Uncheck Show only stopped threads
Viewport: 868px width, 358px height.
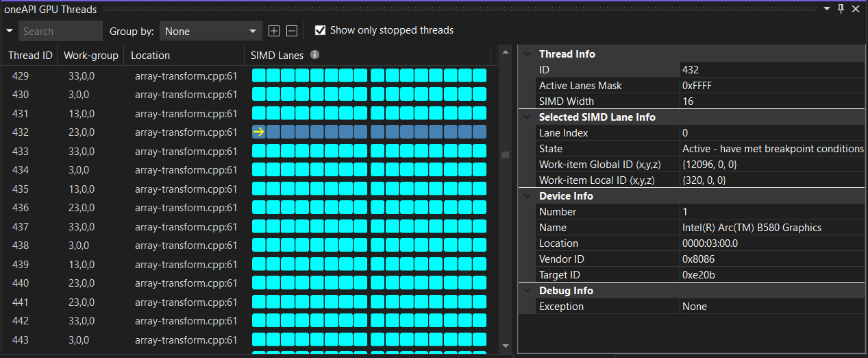tap(320, 30)
